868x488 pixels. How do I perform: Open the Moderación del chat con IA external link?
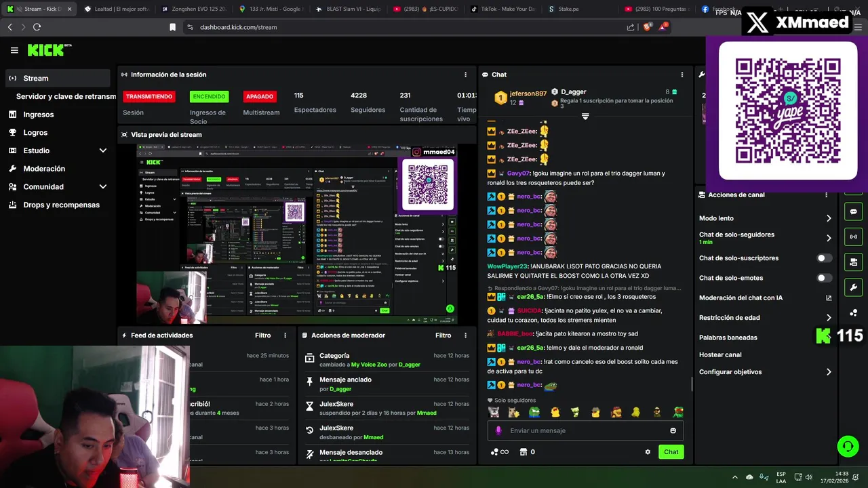(829, 298)
